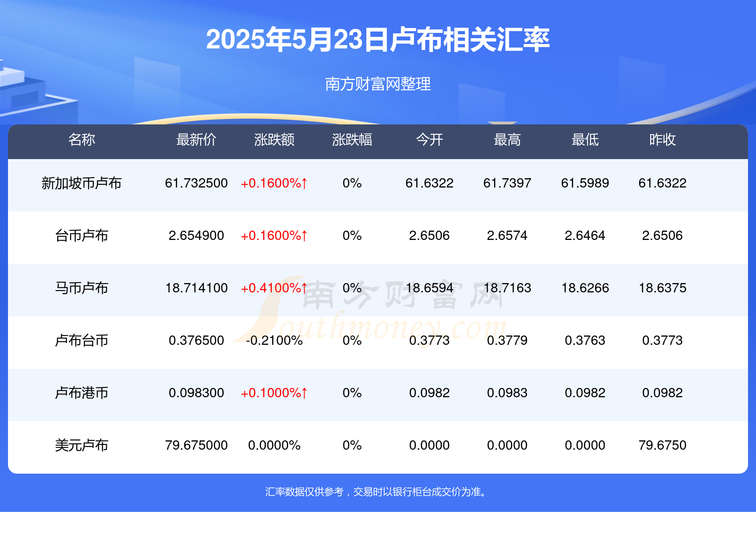Click 今开 value 2.6506 in 台币卢布 row
The image size is (756, 551).
[x=430, y=236]
